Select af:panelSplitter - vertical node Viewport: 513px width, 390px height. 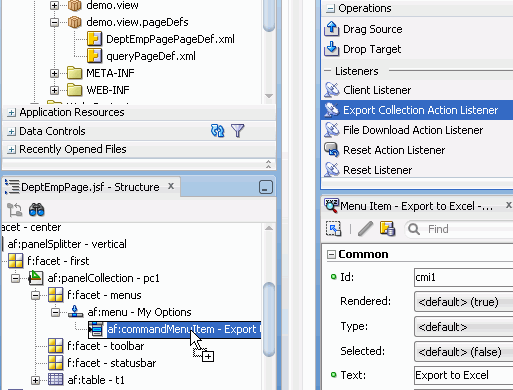tap(67, 244)
